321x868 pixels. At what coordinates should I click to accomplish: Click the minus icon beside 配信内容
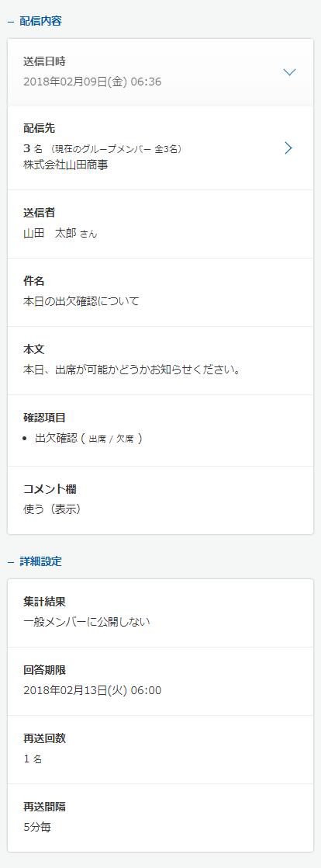[10, 22]
